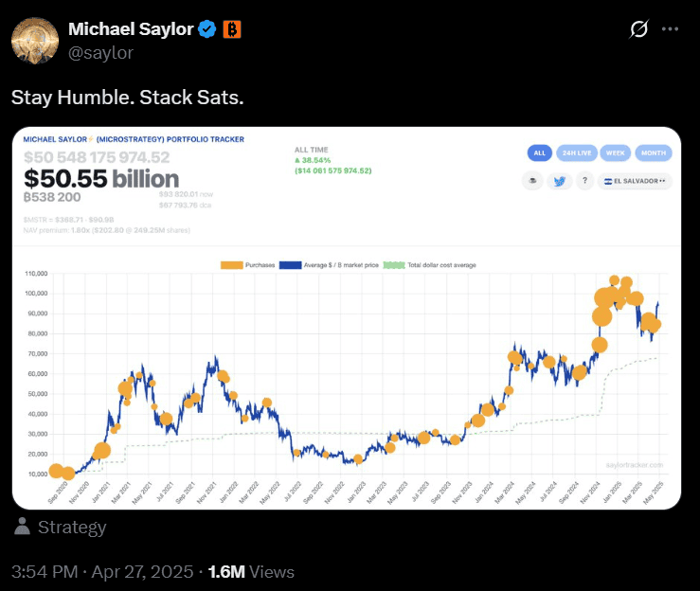Click the Stay Humble. Stack Sats. text
700x591 pixels.
coord(128,98)
